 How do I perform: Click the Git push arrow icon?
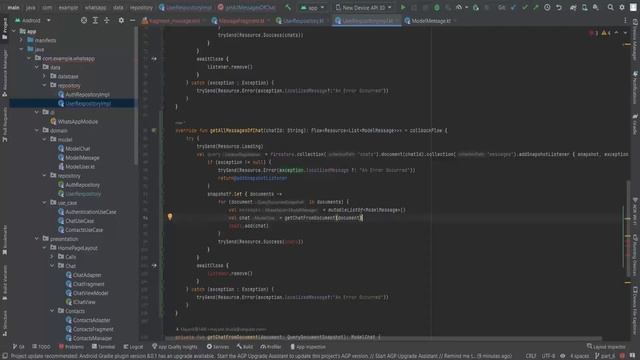click(536, 7)
